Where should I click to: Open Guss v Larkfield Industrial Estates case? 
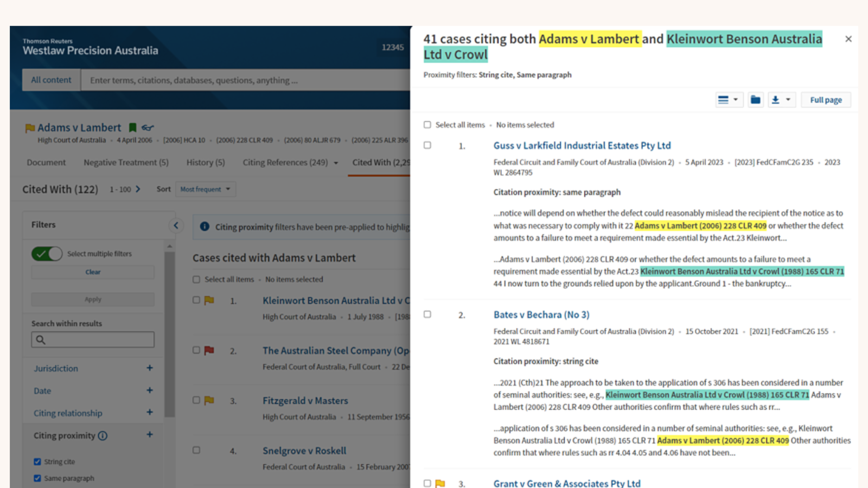(x=582, y=145)
